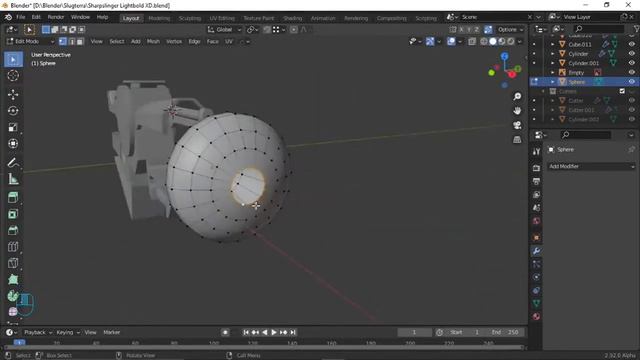This screenshot has height=360, width=640.
Task: Switch perspective/orthographic view grid icon
Action: pos(517,139)
